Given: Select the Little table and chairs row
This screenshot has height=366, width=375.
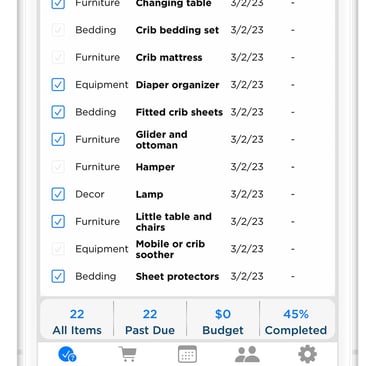Looking at the screenshot, I should click(x=187, y=221).
